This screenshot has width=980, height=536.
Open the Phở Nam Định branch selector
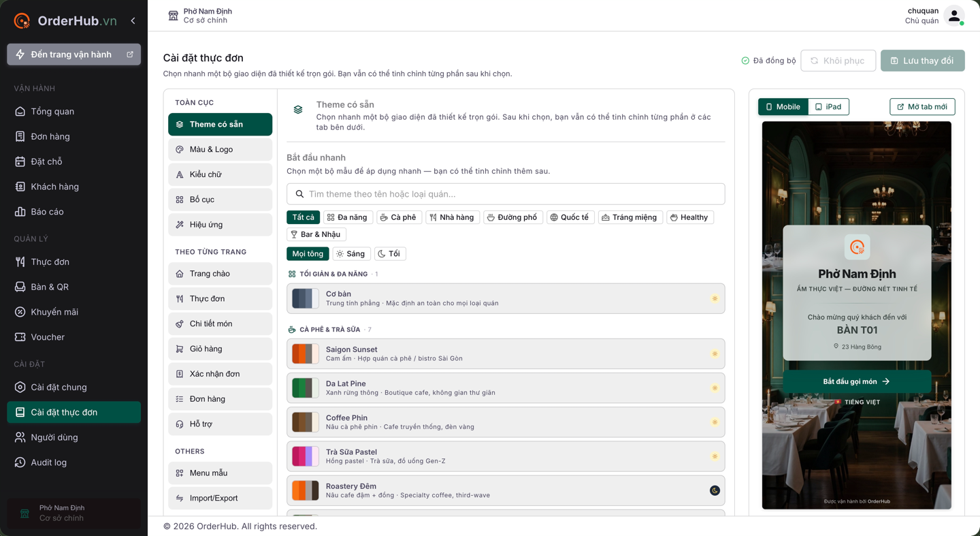pos(200,16)
